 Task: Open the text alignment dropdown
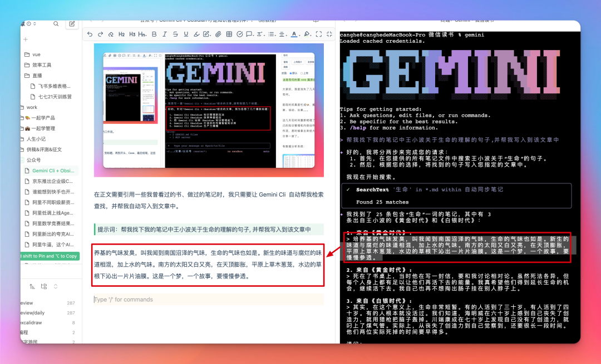coord(283,34)
